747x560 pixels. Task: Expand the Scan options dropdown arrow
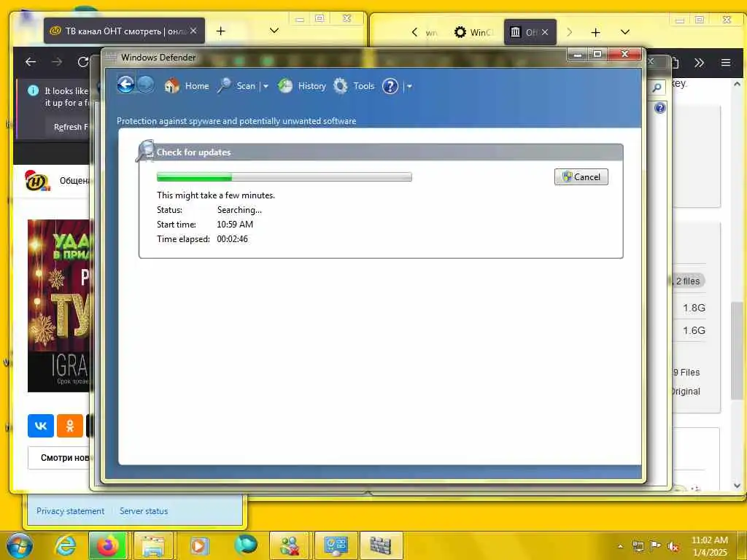[x=266, y=87]
